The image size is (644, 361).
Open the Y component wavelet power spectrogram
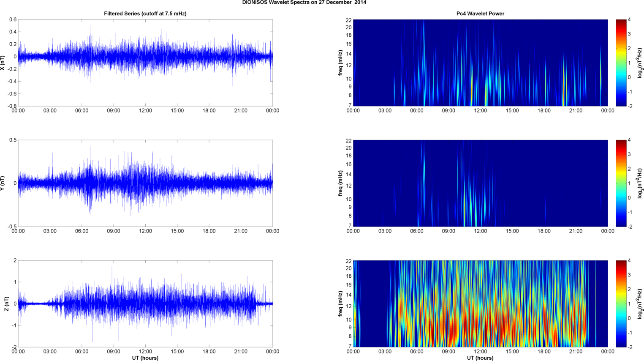tap(480, 183)
